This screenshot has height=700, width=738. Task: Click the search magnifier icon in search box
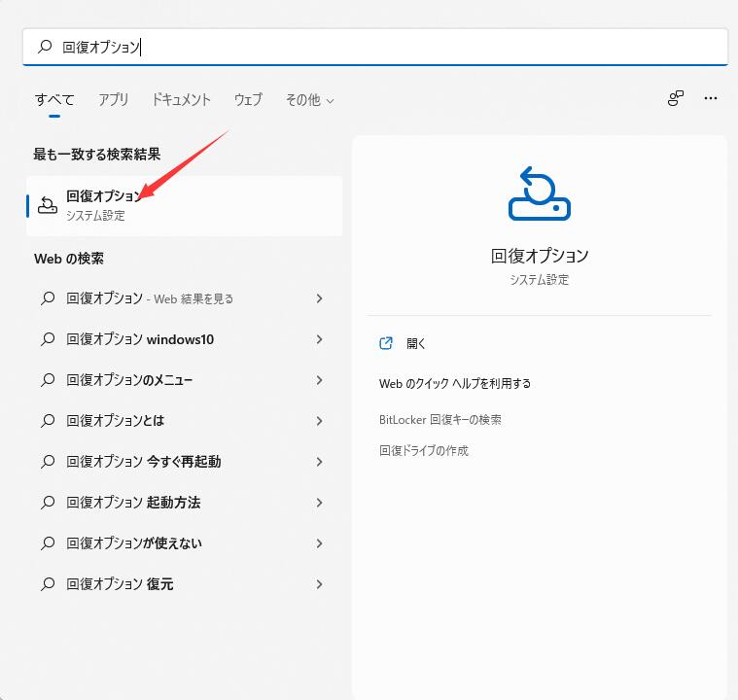pos(45,47)
